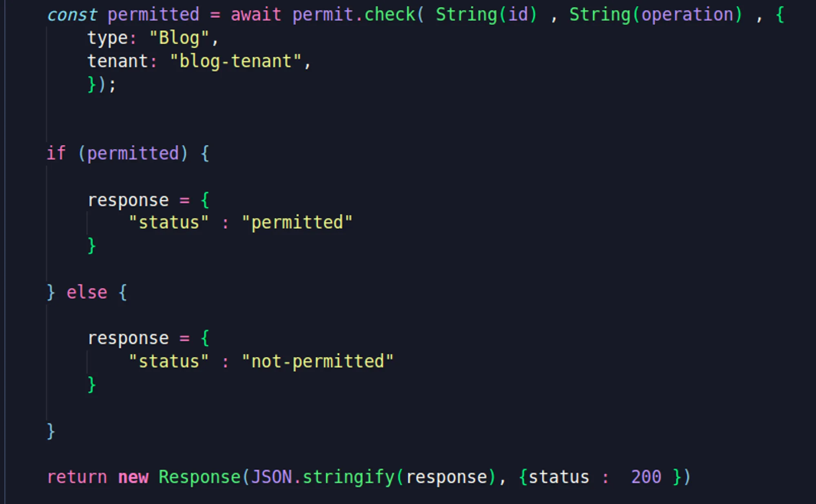
Task: Click the "permitted" string value
Action: coord(297,223)
